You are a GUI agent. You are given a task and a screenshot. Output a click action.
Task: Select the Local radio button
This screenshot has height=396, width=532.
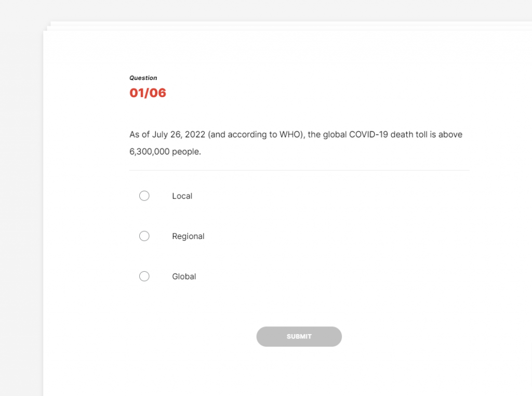pyautogui.click(x=144, y=196)
